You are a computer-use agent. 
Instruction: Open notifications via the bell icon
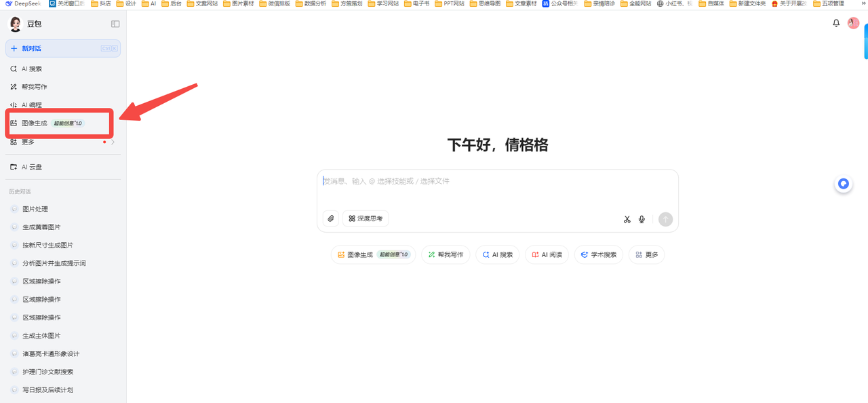click(x=836, y=23)
